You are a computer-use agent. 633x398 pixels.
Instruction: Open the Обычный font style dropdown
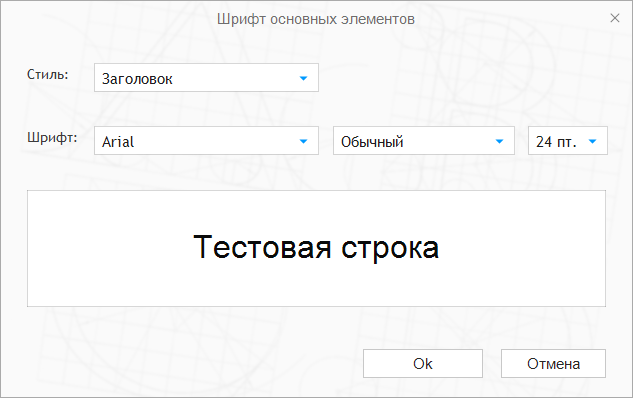[x=424, y=140]
